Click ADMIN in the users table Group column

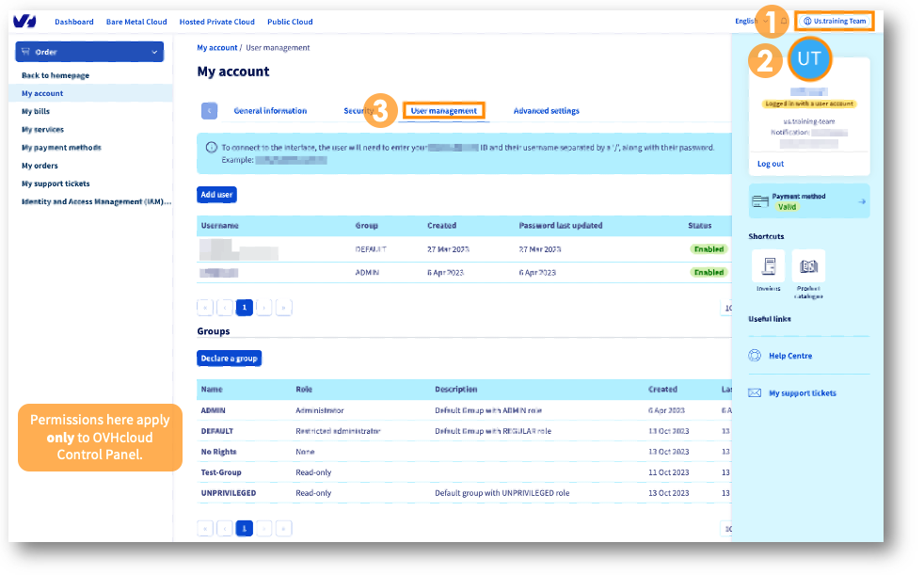coord(367,273)
